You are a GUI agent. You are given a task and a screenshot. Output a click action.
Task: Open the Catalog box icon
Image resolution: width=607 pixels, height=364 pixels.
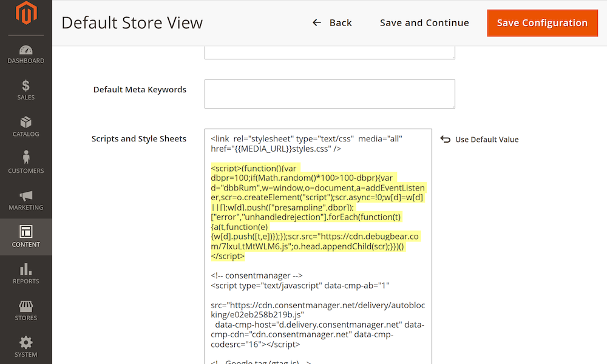pos(25,123)
